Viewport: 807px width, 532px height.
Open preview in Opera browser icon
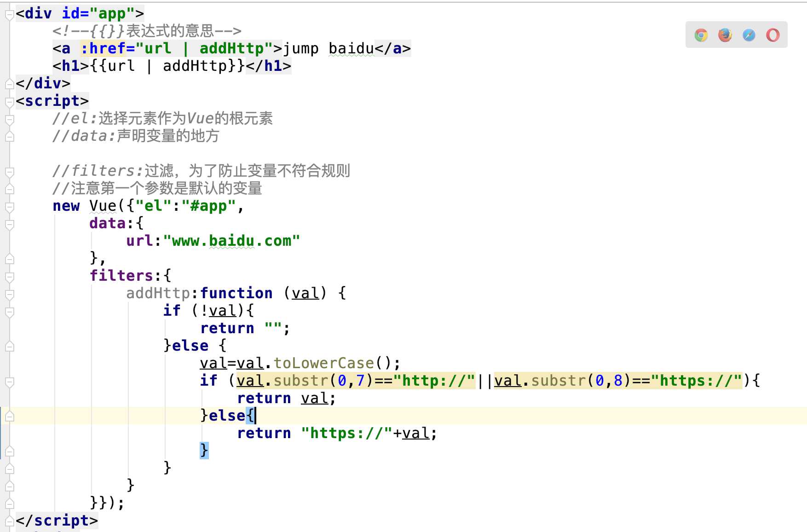tap(773, 35)
